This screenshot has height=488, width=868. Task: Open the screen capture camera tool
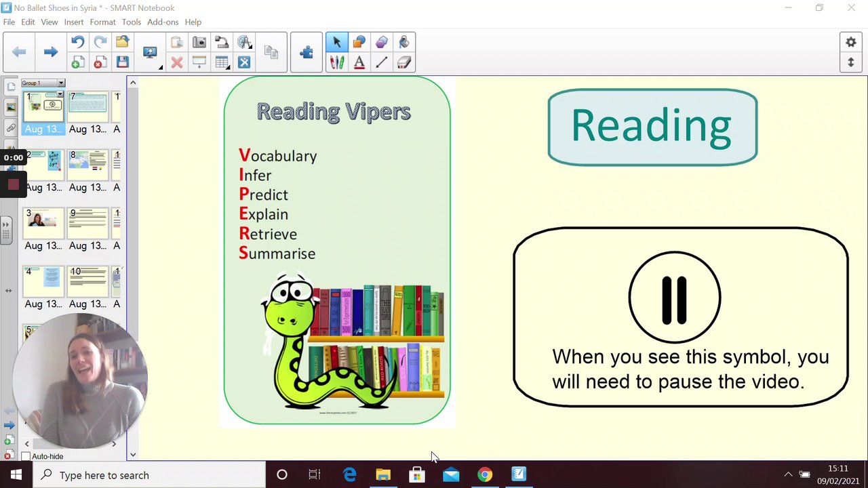[x=199, y=43]
